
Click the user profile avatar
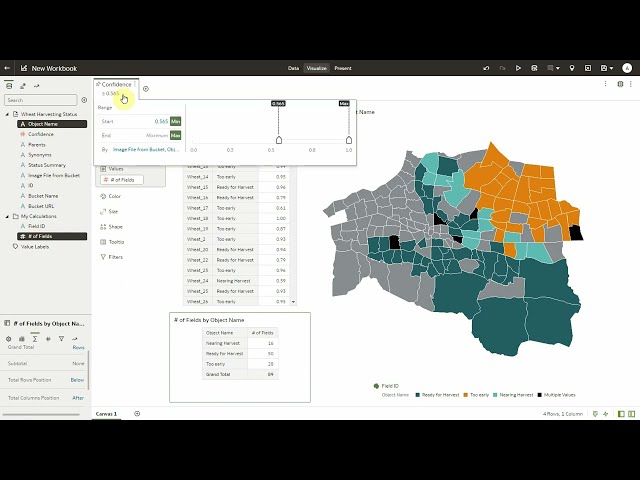[627, 68]
